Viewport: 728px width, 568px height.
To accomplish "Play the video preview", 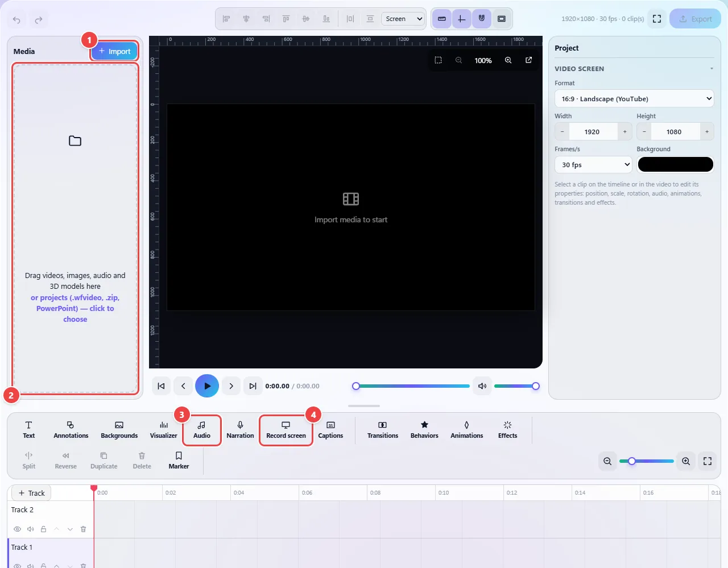I will (207, 386).
